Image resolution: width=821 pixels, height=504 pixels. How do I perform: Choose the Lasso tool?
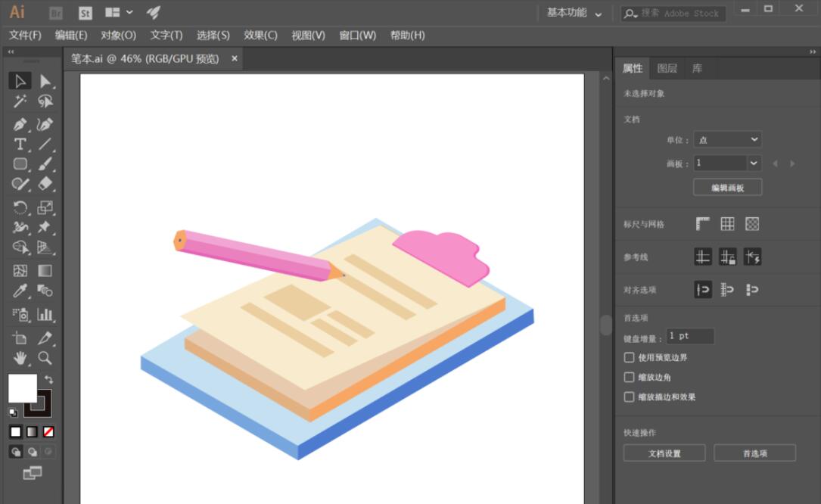45,101
